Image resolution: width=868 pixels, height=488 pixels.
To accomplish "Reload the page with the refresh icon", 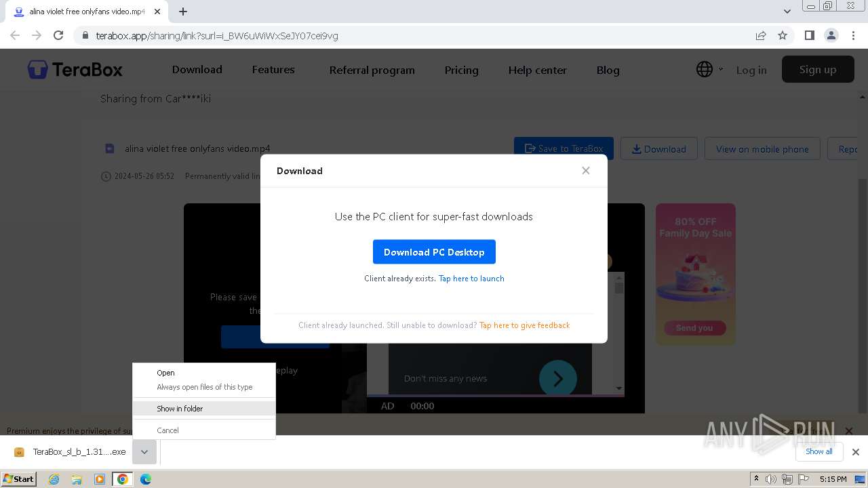I will [58, 35].
